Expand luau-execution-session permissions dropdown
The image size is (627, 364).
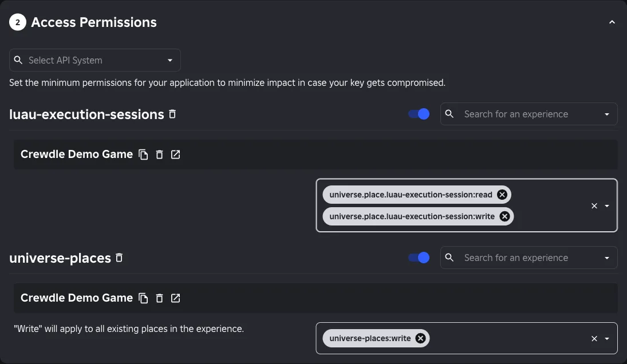point(607,206)
